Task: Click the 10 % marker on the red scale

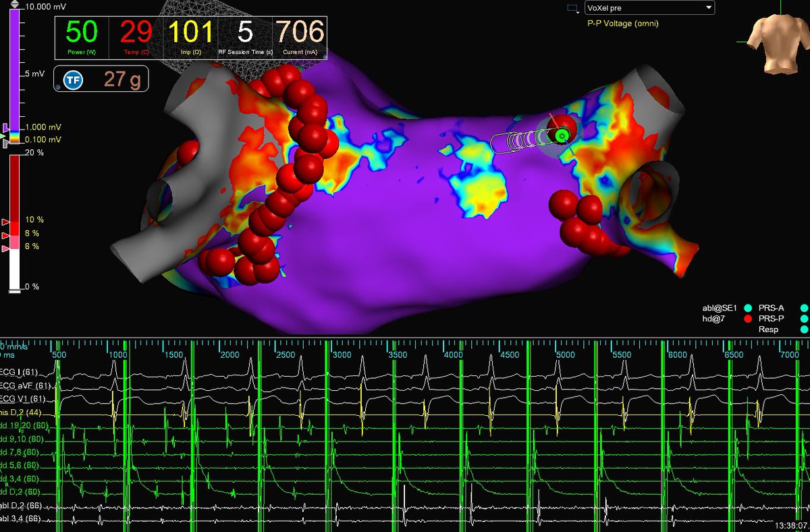Action: pyautogui.click(x=6, y=221)
